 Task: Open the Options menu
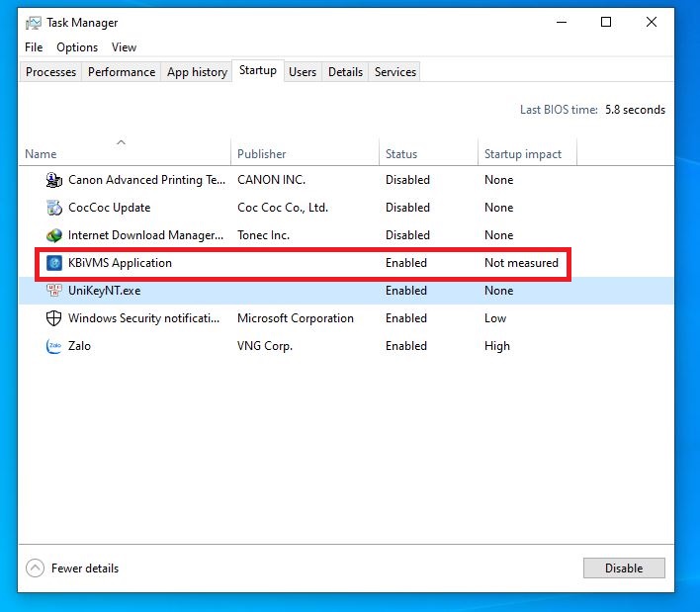77,47
